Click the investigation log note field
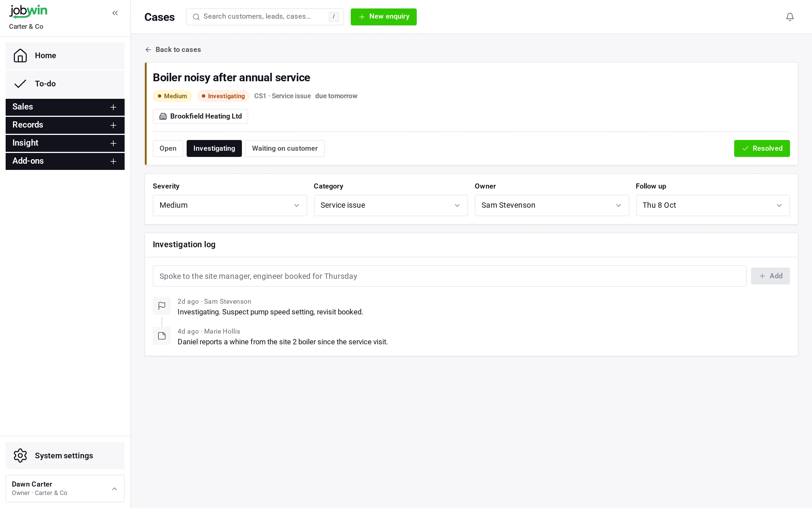 [449, 276]
